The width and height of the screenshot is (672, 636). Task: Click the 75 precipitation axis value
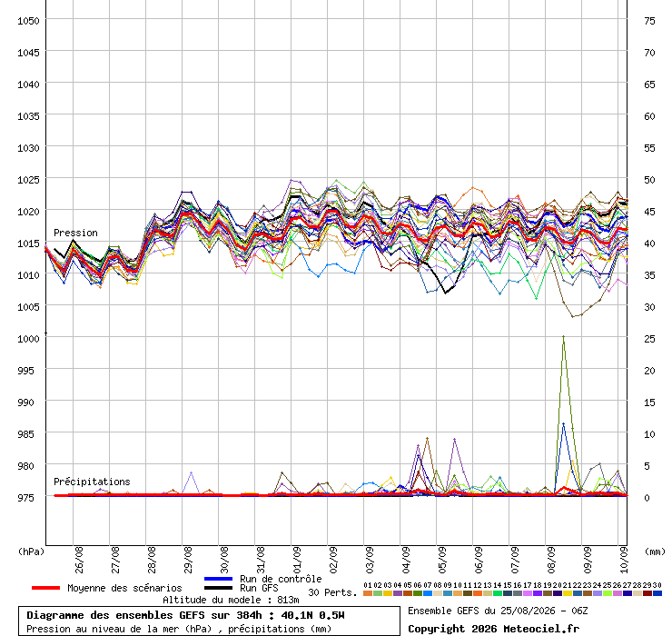pos(649,21)
